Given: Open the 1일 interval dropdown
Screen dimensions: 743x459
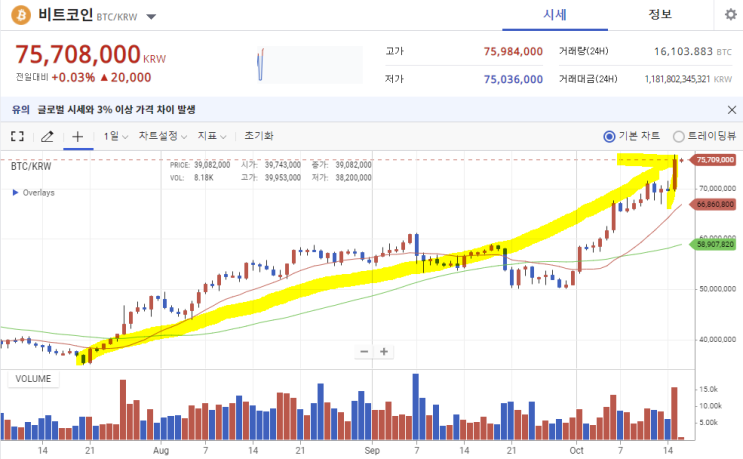Looking at the screenshot, I should (x=116, y=136).
